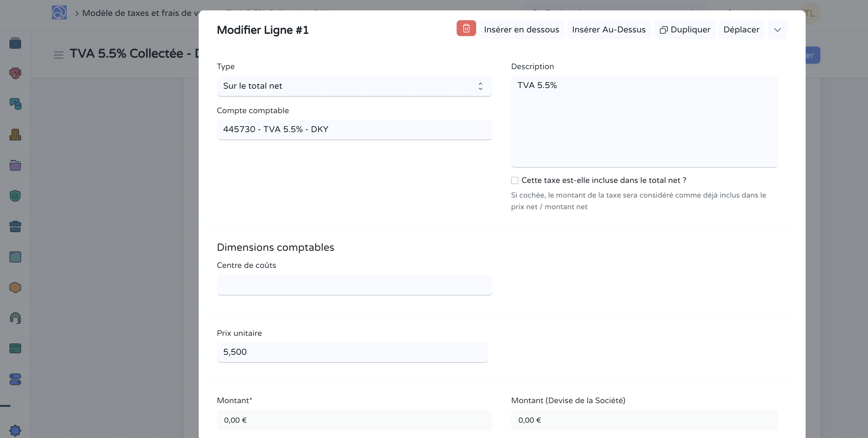
Task: Click the Centre de coûts field
Action: click(x=354, y=285)
